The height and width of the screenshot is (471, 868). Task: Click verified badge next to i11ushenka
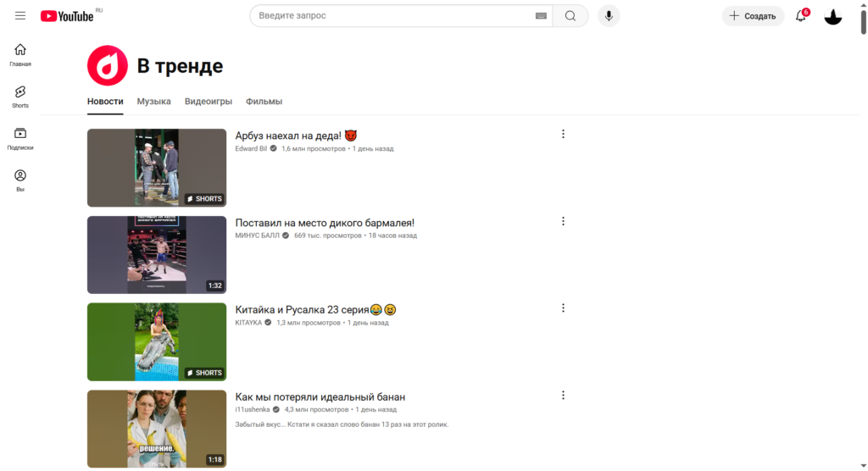[x=276, y=409]
